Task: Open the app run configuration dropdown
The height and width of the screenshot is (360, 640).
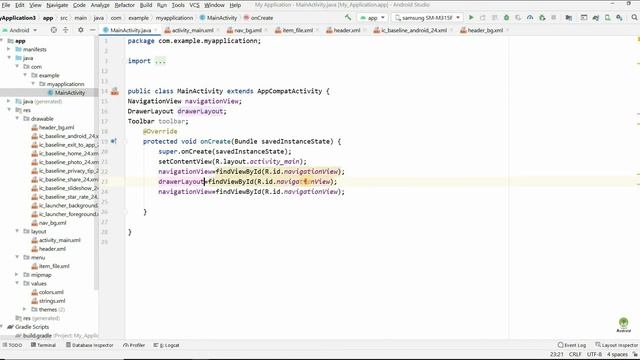Action: click(x=373, y=18)
